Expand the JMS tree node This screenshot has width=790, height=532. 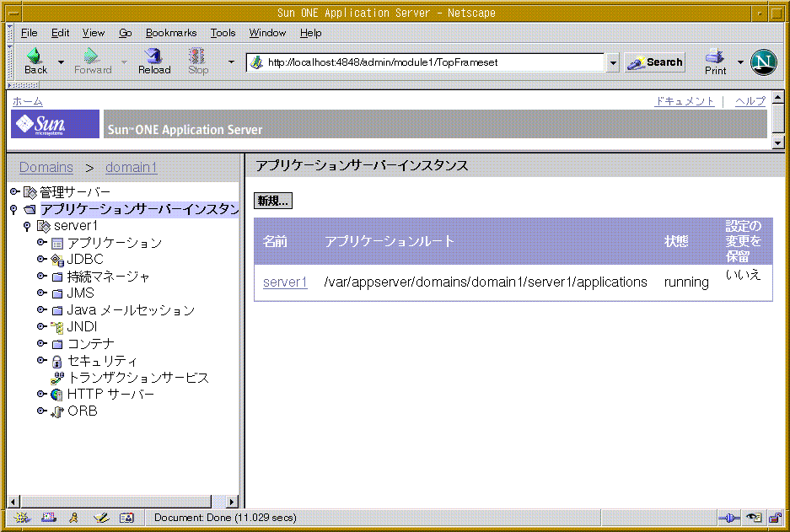pyautogui.click(x=42, y=293)
